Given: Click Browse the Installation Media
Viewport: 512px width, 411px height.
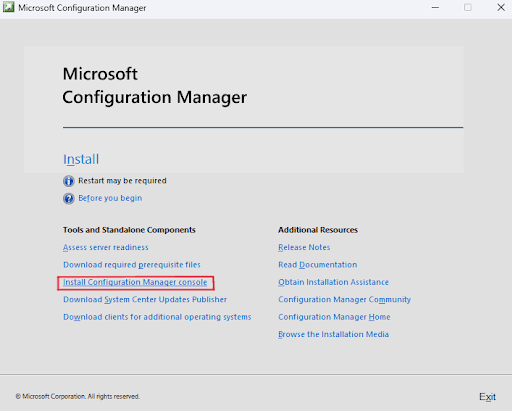Looking at the screenshot, I should (x=333, y=334).
